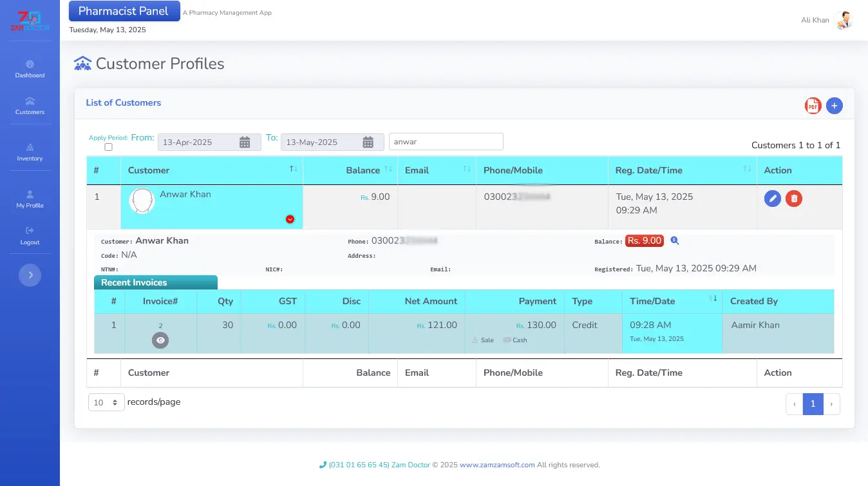Edit Anwar Khan's profile with pencil icon

[x=773, y=199]
